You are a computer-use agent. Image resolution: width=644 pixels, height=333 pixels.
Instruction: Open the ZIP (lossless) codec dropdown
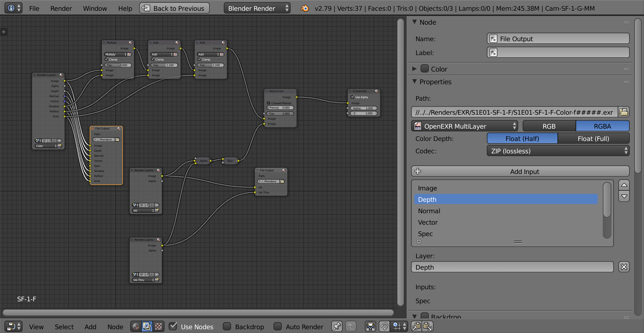pos(558,151)
